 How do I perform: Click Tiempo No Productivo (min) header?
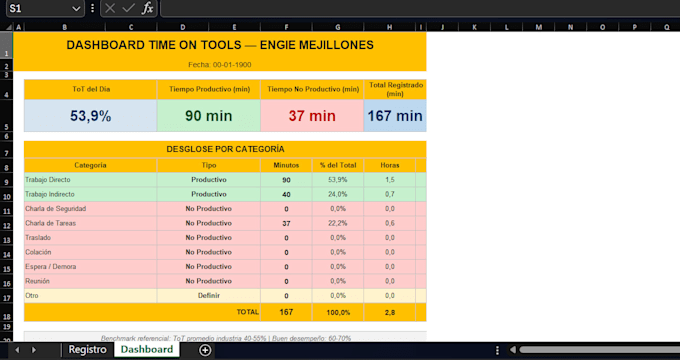(x=312, y=89)
